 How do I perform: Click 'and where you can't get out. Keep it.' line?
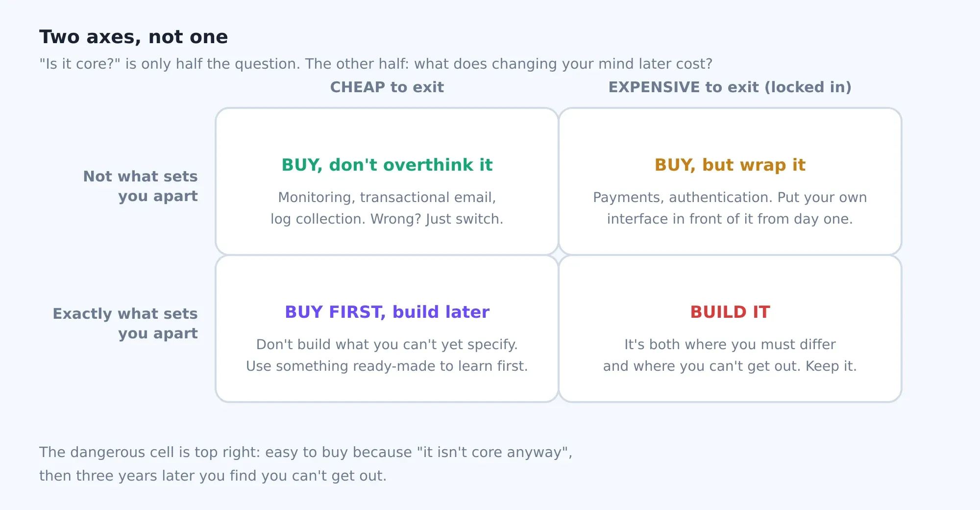pos(730,366)
